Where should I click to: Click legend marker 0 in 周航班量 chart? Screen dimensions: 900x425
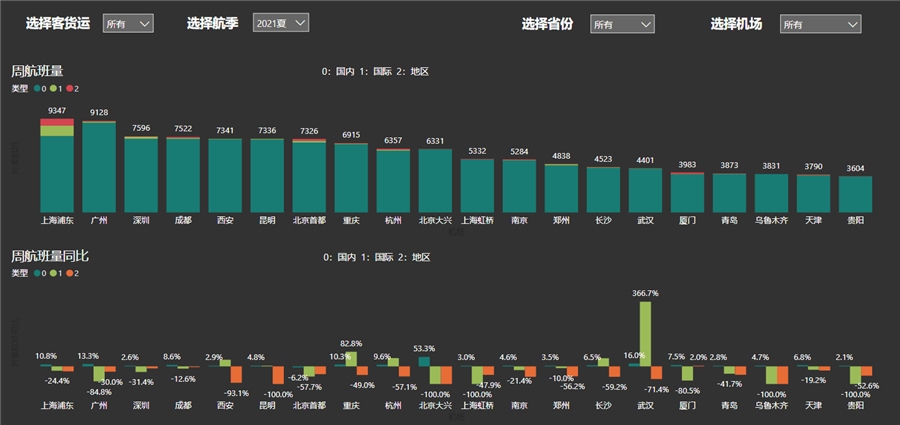37,89
